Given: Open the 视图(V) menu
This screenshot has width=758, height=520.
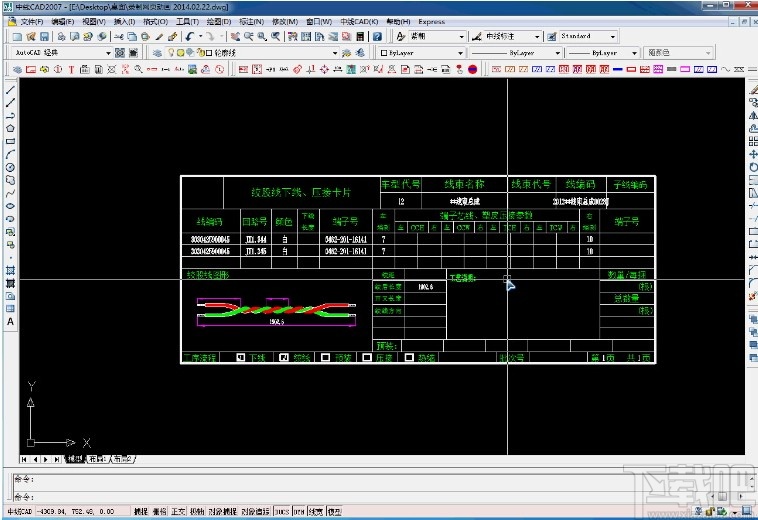Looking at the screenshot, I should 94,22.
